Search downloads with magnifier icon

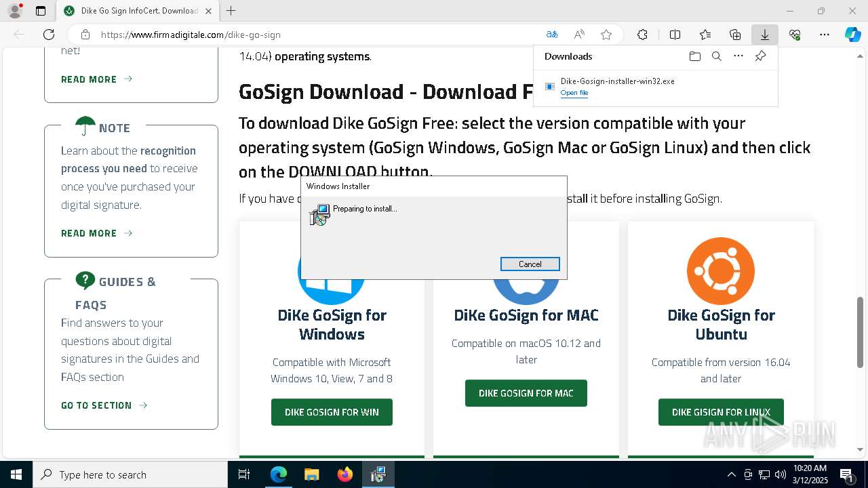716,56
